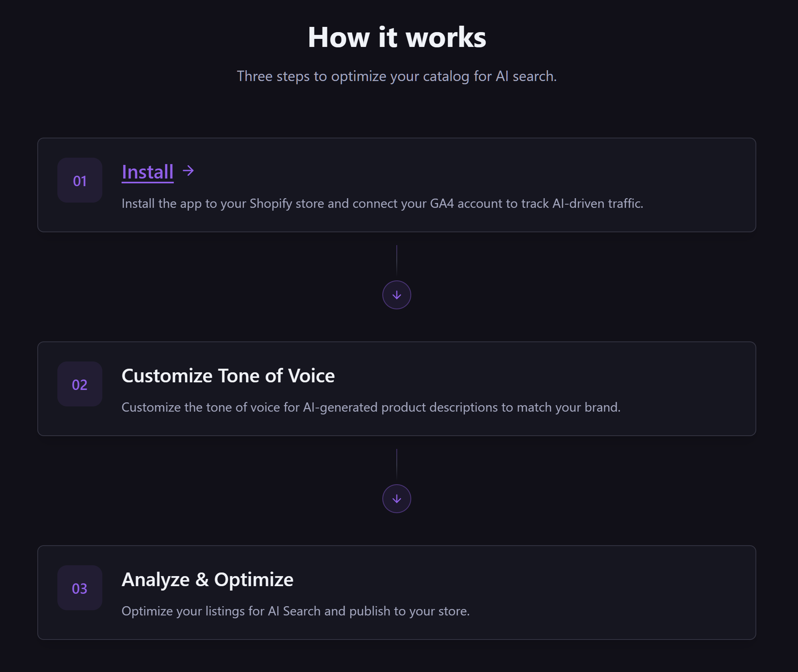Click the underlined Install text
The width and height of the screenshot is (798, 672).
pyautogui.click(x=147, y=171)
